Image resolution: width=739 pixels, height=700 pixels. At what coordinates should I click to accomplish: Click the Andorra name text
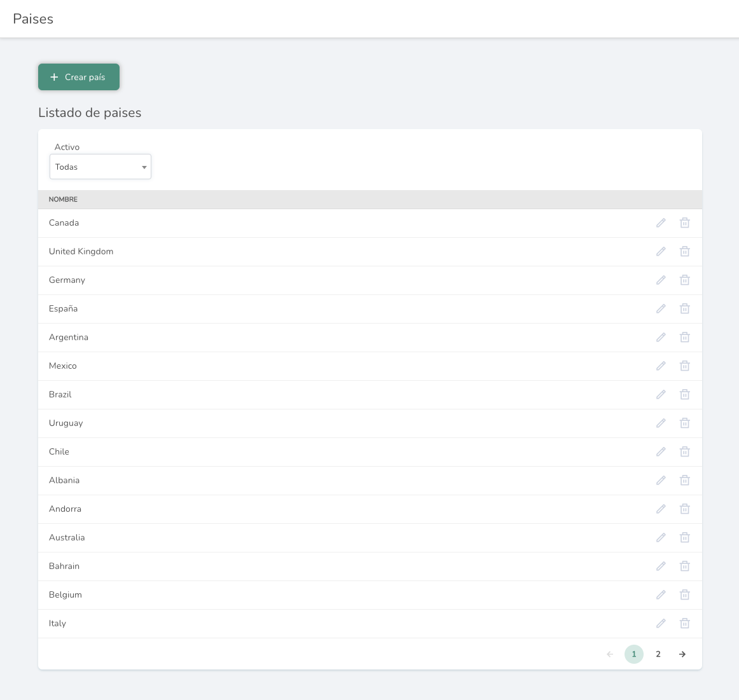[x=65, y=509]
